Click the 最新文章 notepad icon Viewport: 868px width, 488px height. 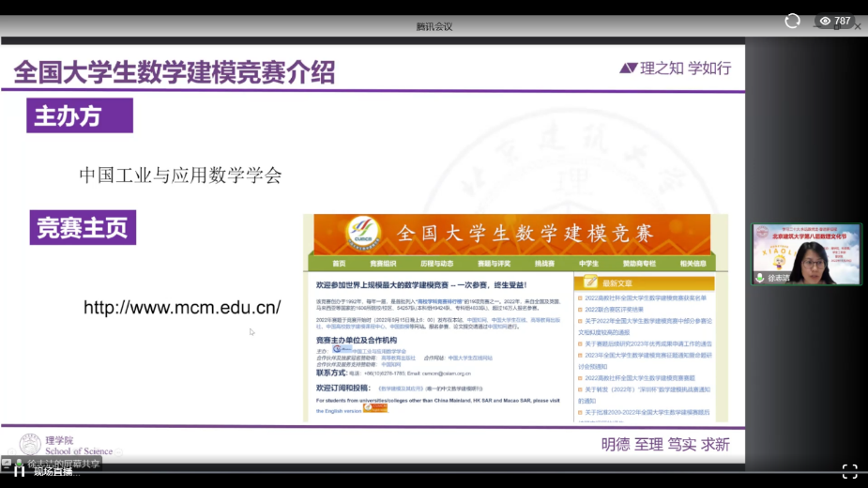tap(590, 282)
